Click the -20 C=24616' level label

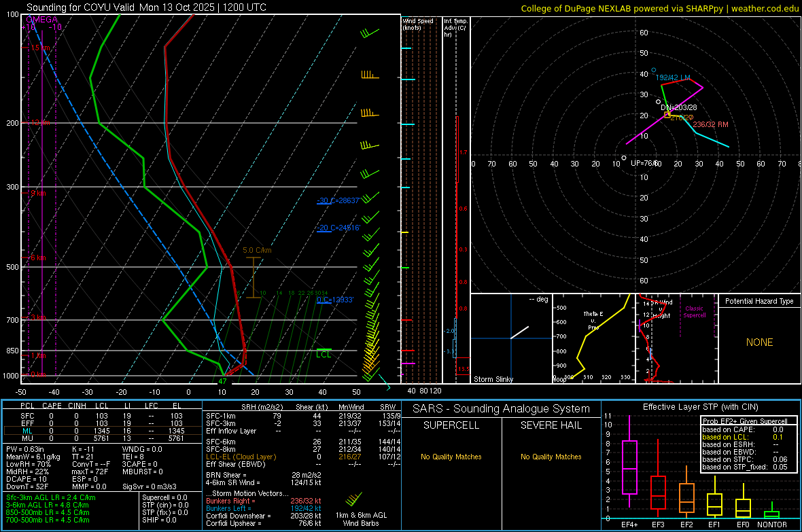338,228
